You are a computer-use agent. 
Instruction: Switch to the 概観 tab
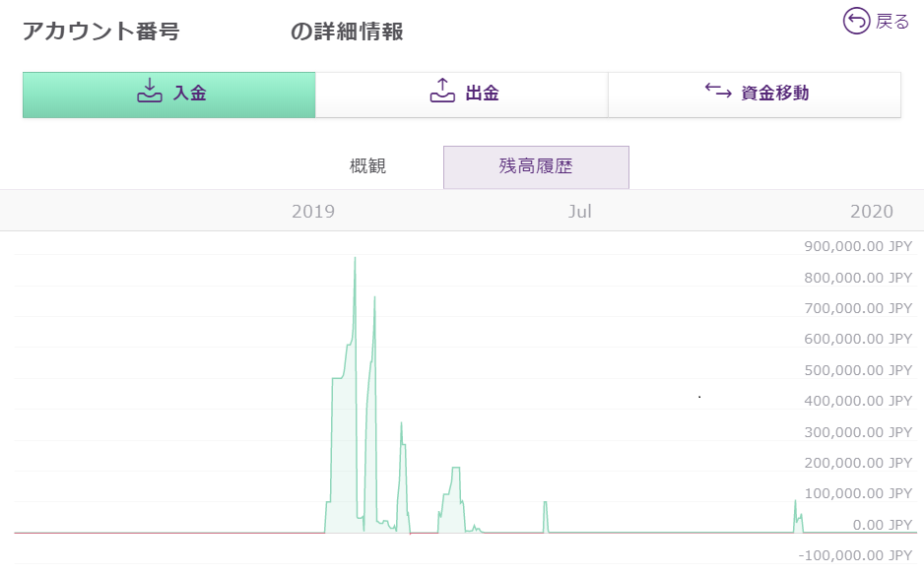point(367,166)
